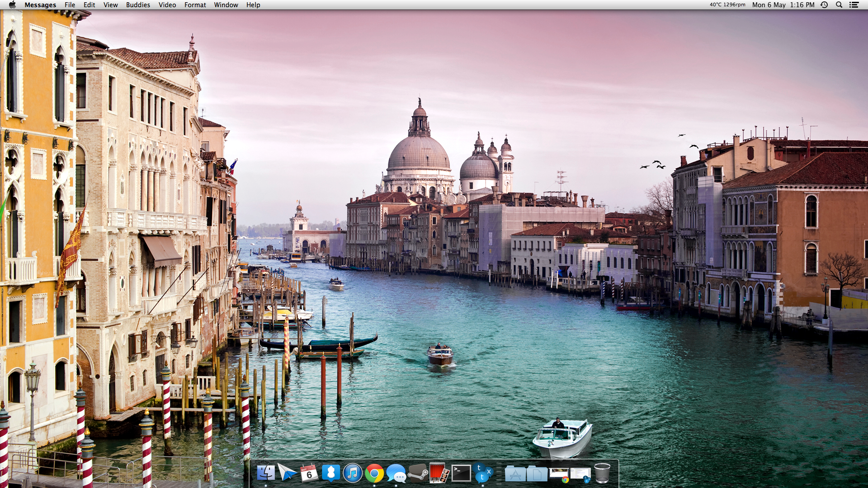Expand the Documents folder stack

[537, 474]
